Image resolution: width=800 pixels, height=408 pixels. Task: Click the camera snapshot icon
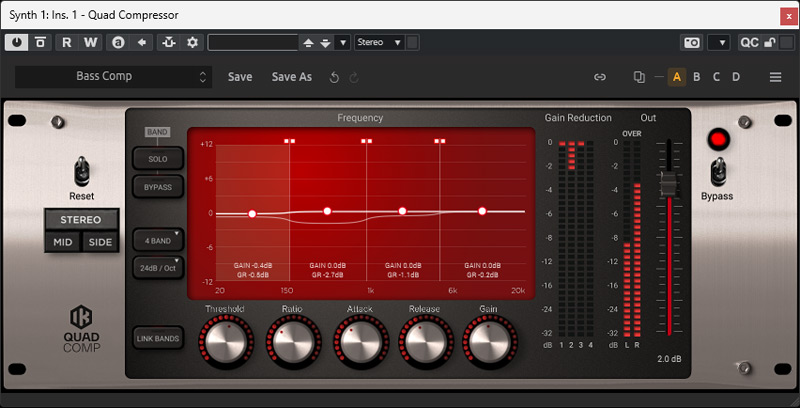(691, 42)
